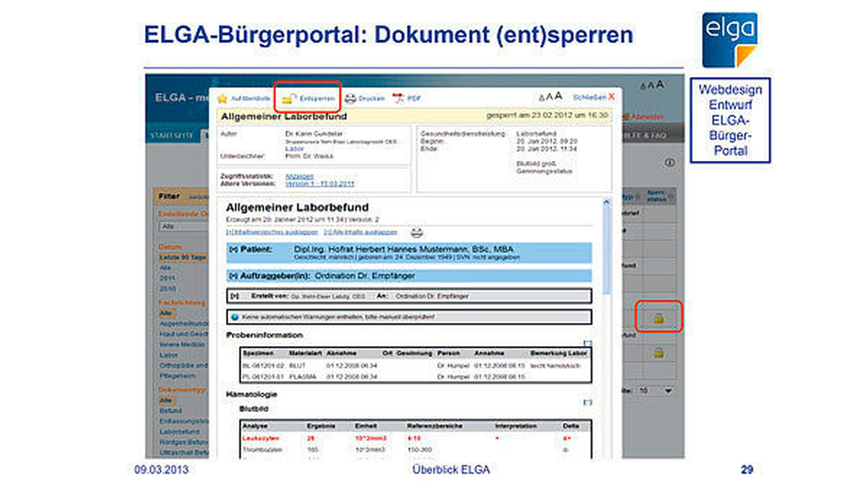Click the star icon for Auf Merkliste
This screenshot has width=868, height=489.
(x=222, y=98)
